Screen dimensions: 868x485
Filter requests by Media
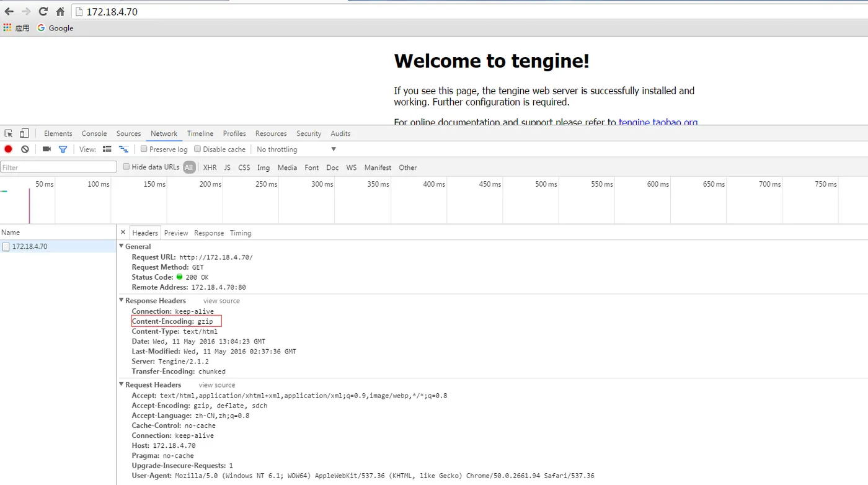point(287,167)
